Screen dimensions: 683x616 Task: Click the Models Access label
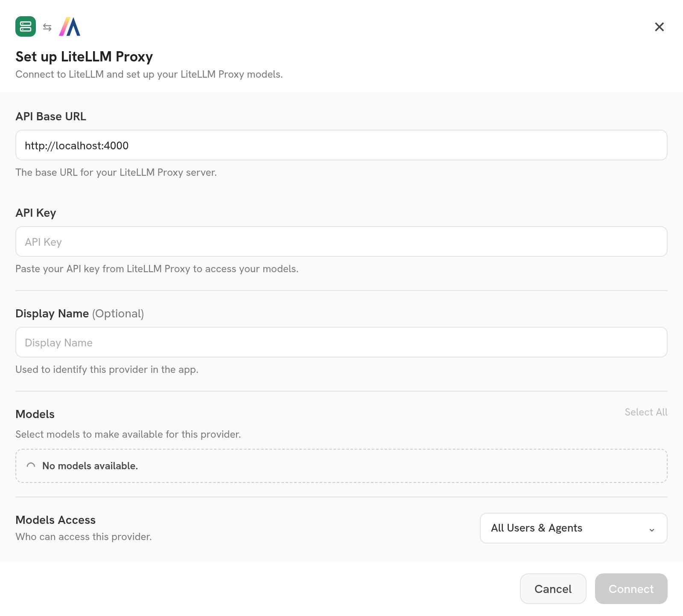pyautogui.click(x=55, y=520)
